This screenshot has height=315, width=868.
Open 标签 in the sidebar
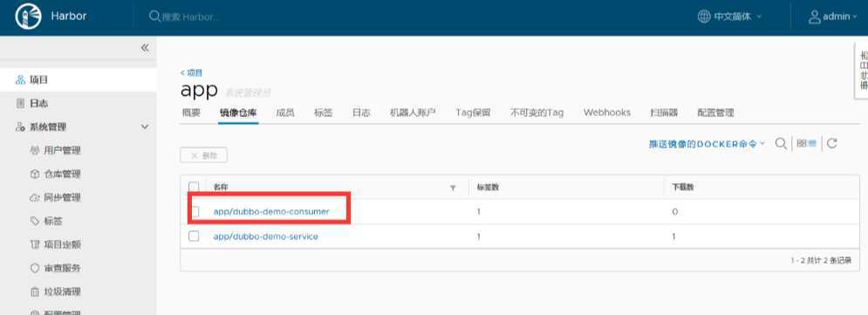point(53,221)
